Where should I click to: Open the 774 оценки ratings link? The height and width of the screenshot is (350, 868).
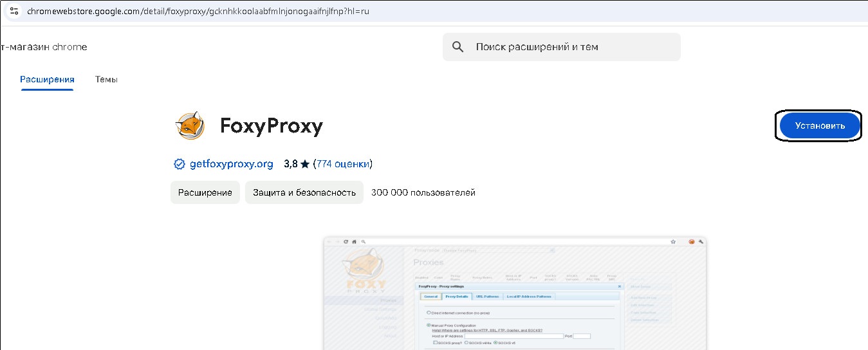click(x=343, y=164)
